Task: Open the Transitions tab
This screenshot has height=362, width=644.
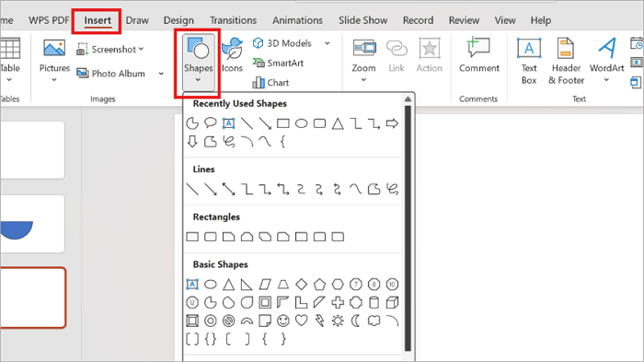Action: pyautogui.click(x=234, y=20)
